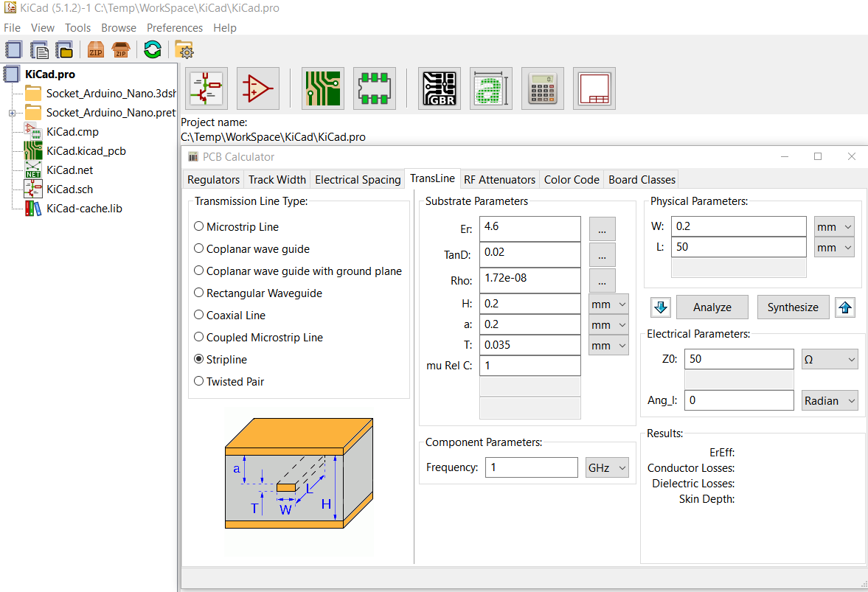Open the symbol library editor icon
This screenshot has width=868, height=592.
[x=257, y=88]
